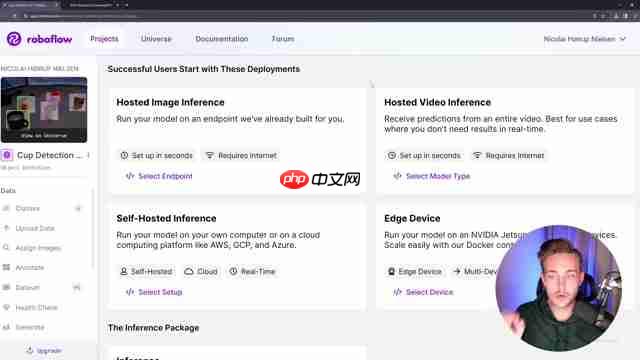Click the "Hosted Video Inference" heading
Image resolution: width=640 pixels, height=360 pixels.
click(437, 102)
